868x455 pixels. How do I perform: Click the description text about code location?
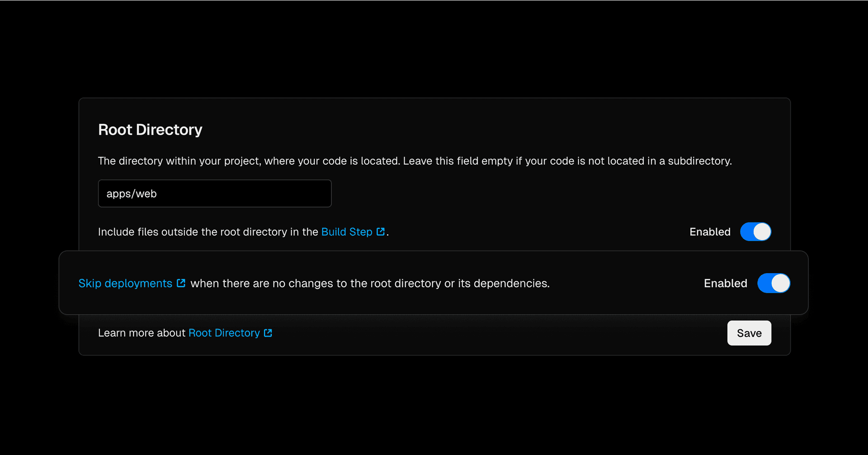point(415,161)
